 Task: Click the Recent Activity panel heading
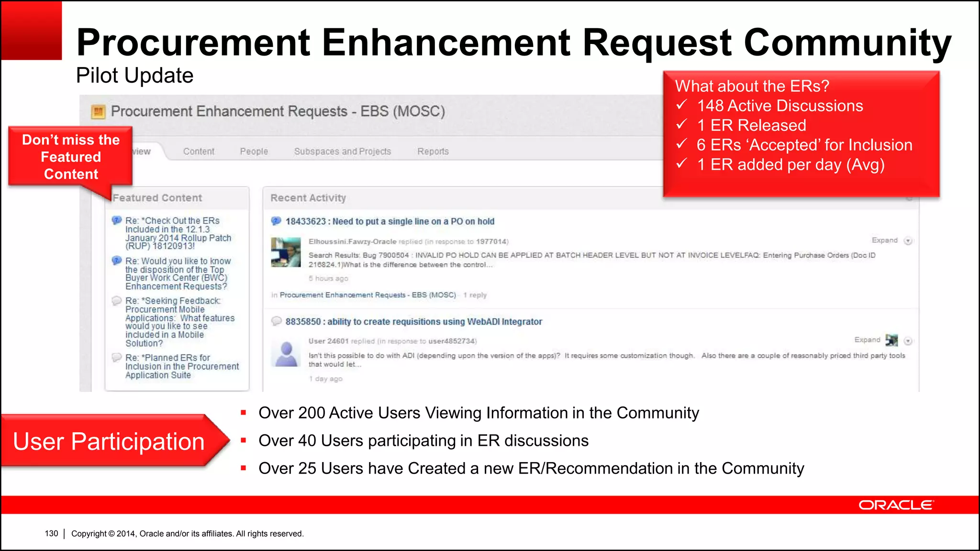pyautogui.click(x=308, y=198)
